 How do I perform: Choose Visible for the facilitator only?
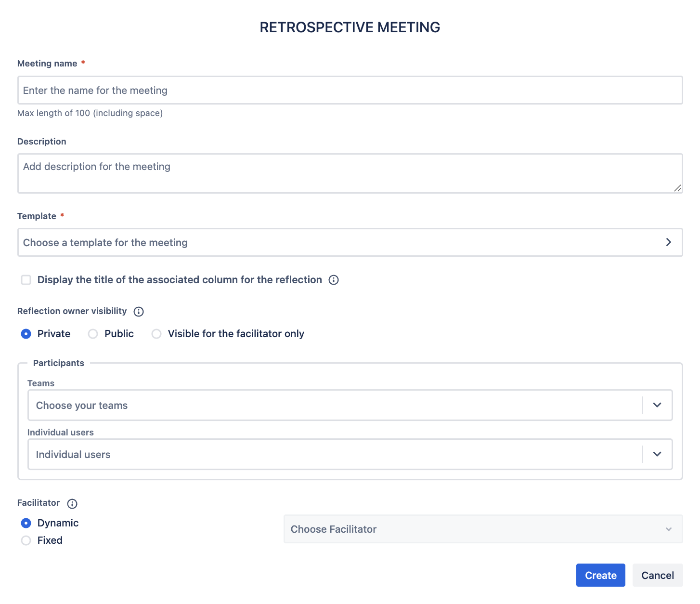point(156,334)
